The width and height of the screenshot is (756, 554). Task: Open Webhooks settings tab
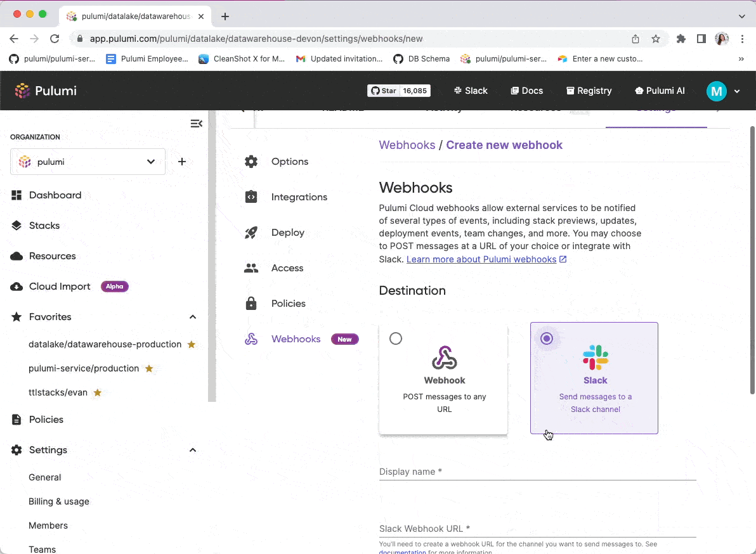(296, 339)
